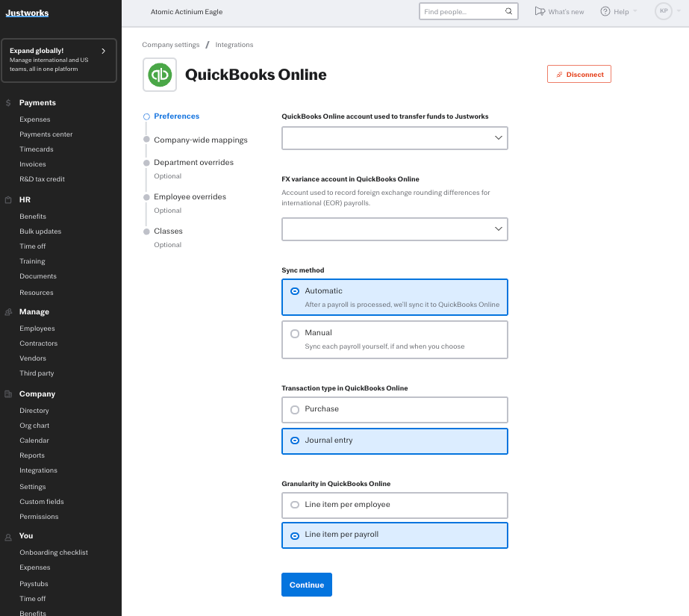Click the Find people search field

[x=461, y=12]
